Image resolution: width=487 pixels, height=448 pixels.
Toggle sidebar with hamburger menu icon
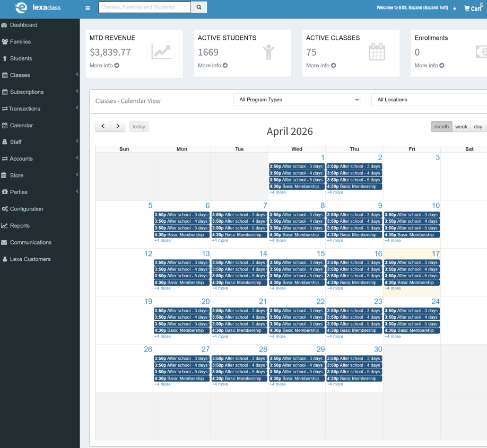88,8
